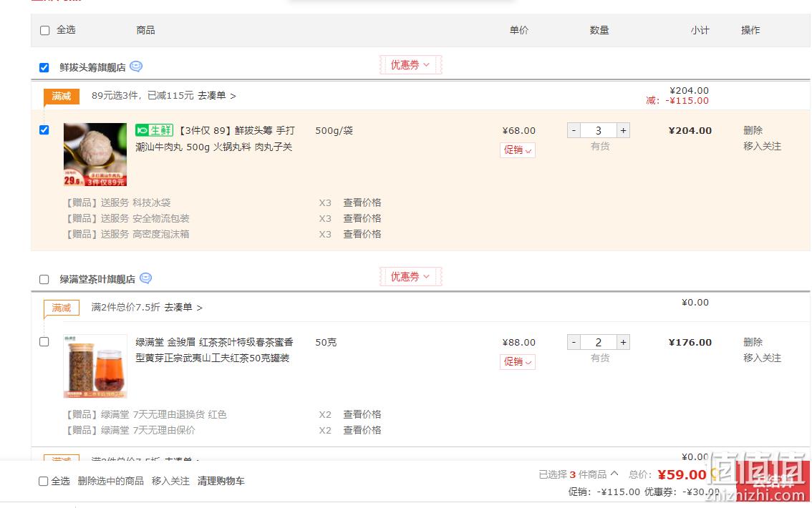Click subtotal text ¥204.00 in bold

click(x=690, y=131)
